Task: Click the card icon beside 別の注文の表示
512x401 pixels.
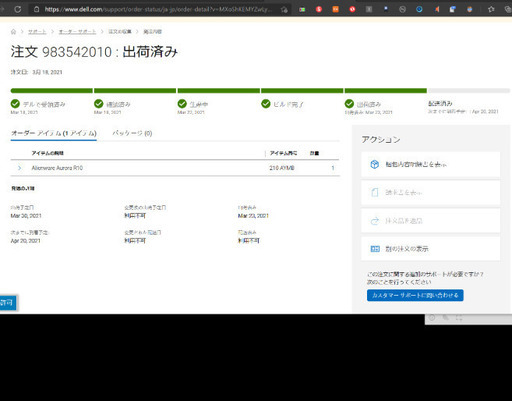Action: 375,249
